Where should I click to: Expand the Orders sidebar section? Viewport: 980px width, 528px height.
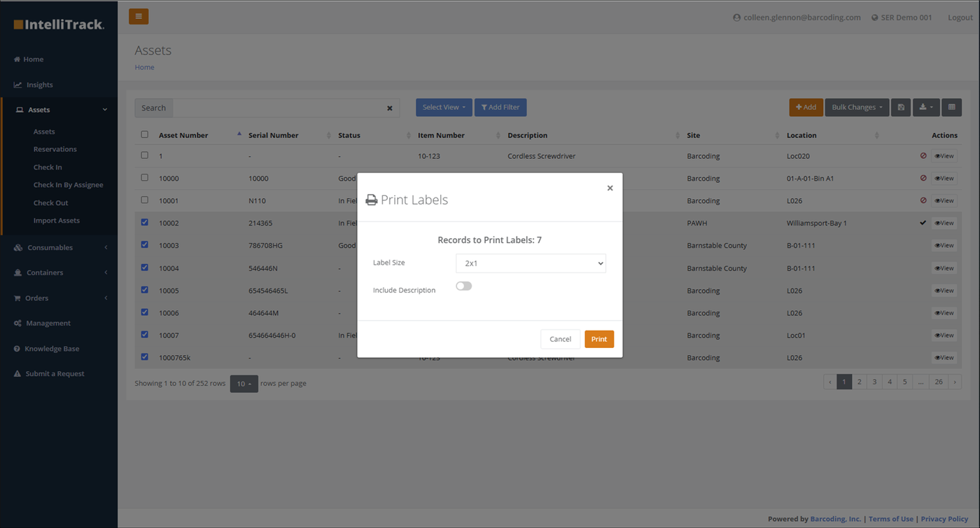pos(59,298)
